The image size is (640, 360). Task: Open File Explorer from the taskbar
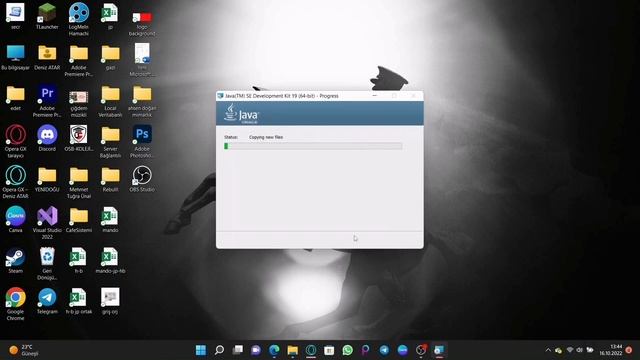point(293,350)
